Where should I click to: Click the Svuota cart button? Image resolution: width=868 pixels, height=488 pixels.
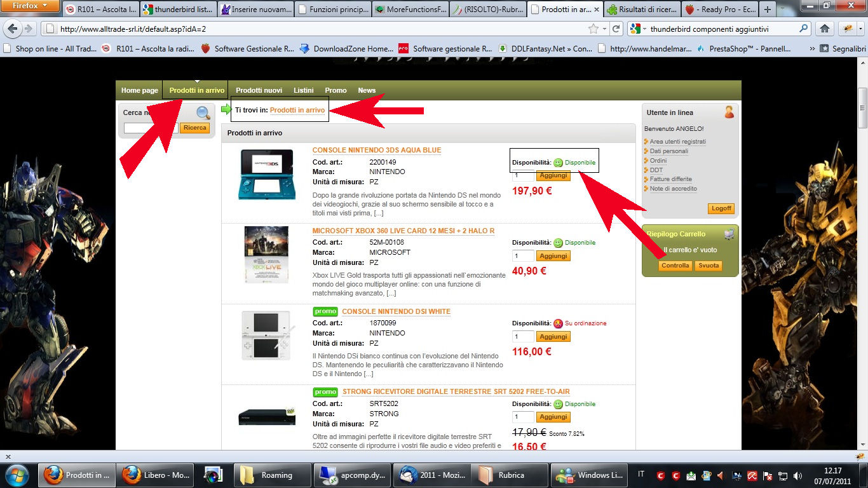708,266
